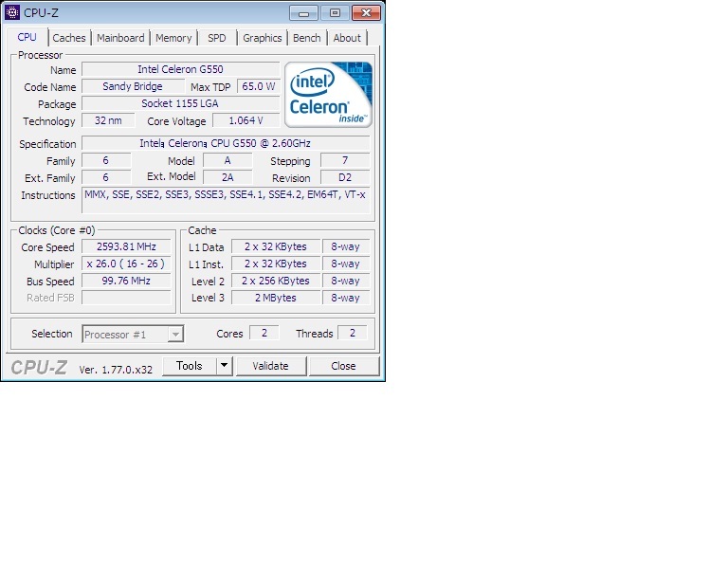This screenshot has width=728, height=582.
Task: Click the Instructions list starting with MMX
Action: click(226, 200)
